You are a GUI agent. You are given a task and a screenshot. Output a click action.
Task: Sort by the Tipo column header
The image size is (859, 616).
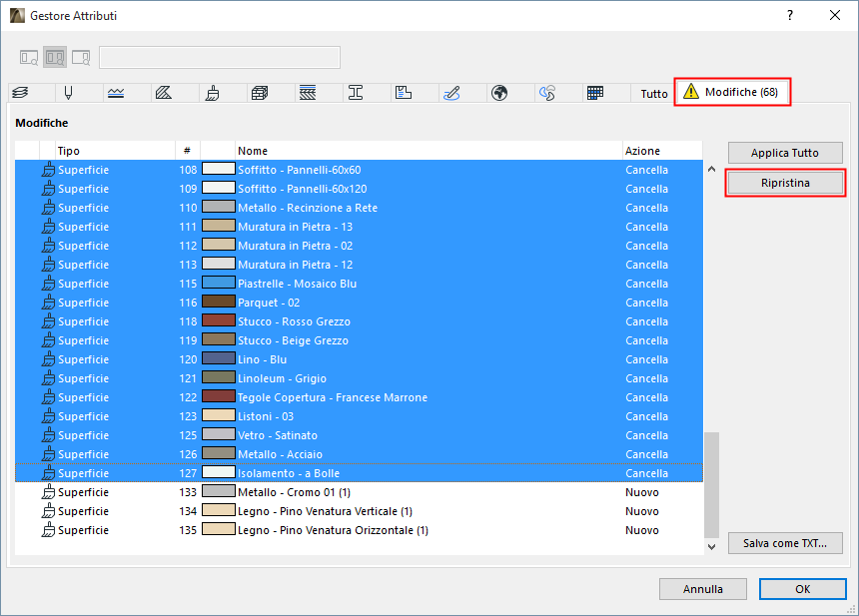[116, 151]
